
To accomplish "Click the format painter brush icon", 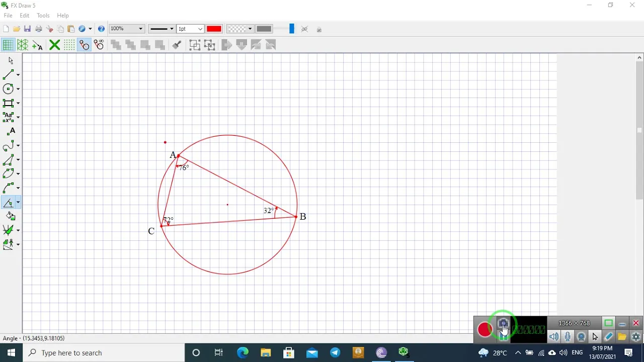I will point(177,45).
